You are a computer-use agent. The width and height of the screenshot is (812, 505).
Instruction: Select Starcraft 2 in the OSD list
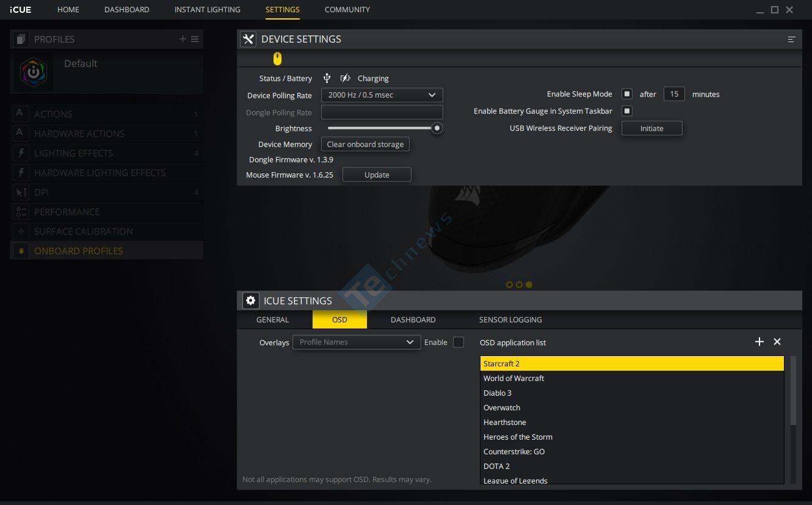[632, 363]
